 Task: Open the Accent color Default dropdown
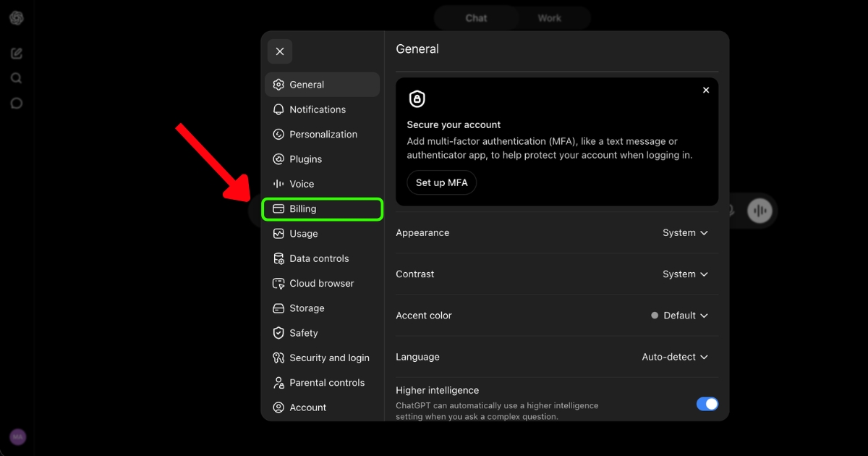[680, 316]
